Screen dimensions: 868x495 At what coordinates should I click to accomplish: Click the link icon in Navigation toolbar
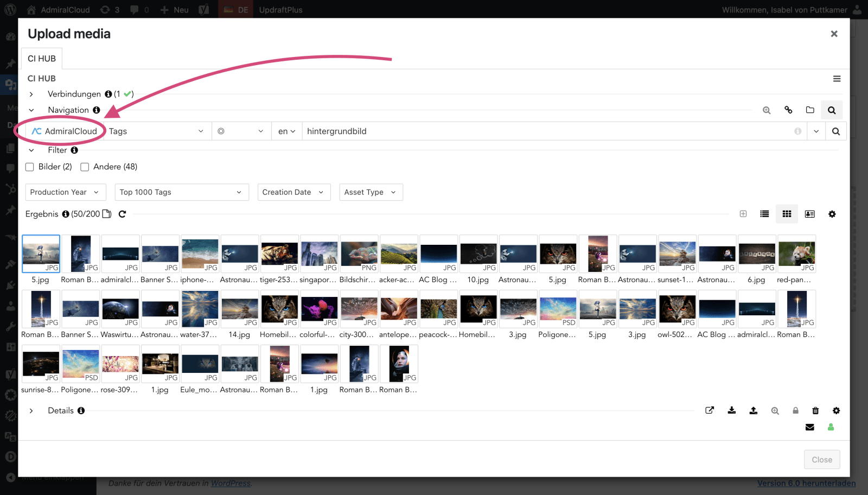pyautogui.click(x=788, y=110)
